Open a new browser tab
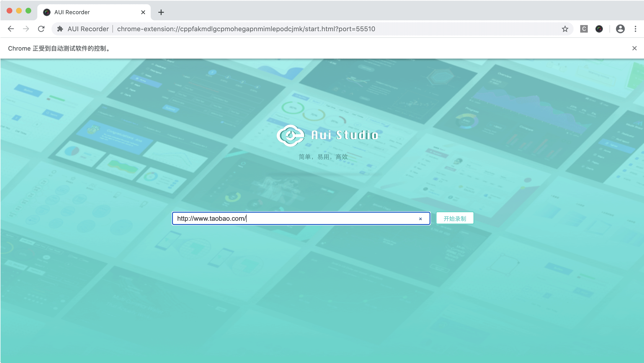644x363 pixels. 161,12
